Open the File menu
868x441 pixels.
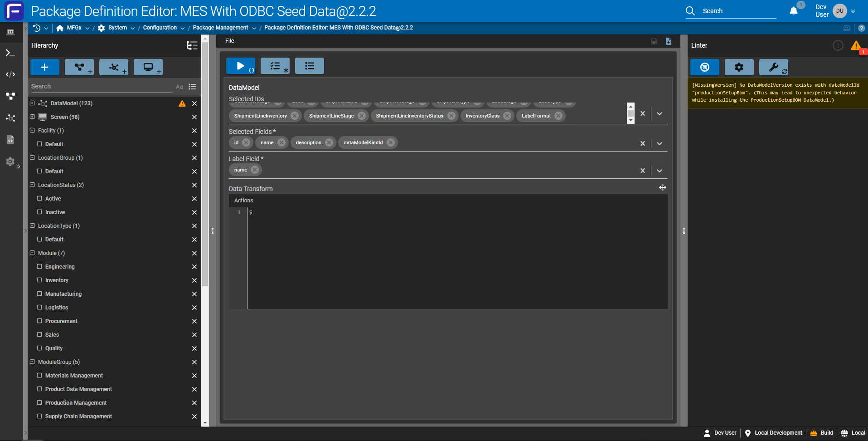[230, 41]
